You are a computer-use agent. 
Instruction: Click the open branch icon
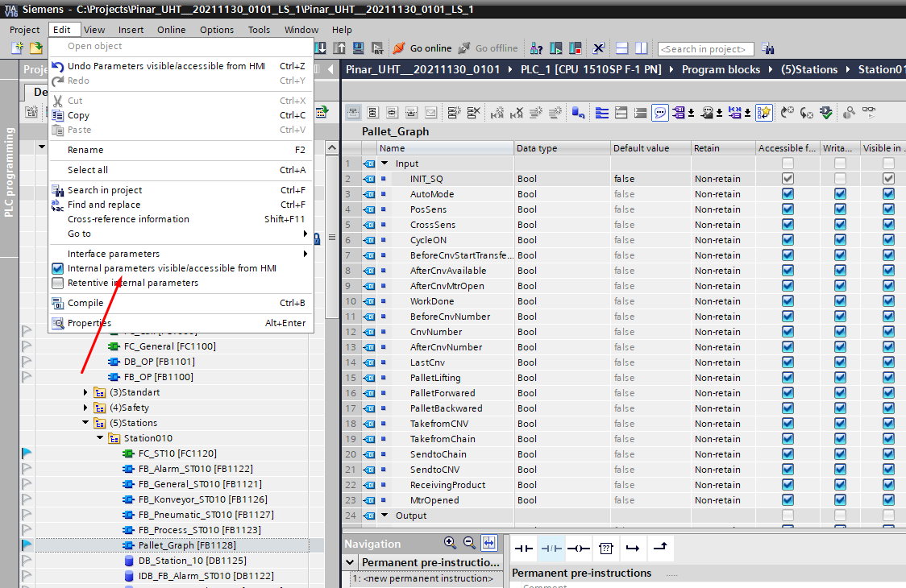633,548
